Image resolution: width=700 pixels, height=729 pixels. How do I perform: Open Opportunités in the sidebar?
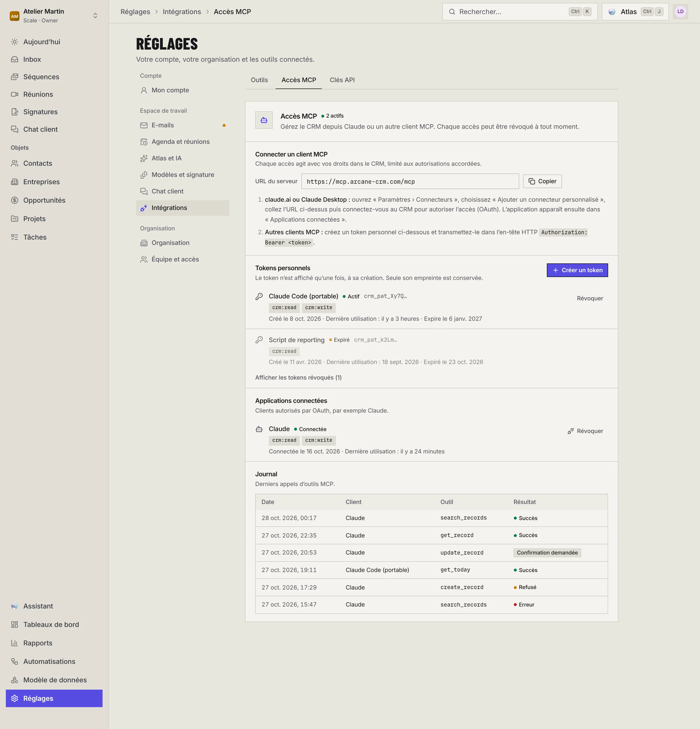[54, 200]
